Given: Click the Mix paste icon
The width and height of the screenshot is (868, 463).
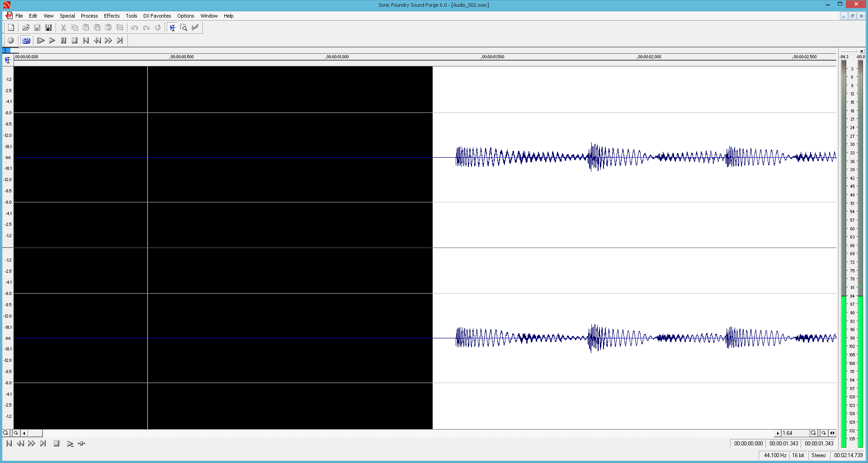Looking at the screenshot, I should pos(97,28).
